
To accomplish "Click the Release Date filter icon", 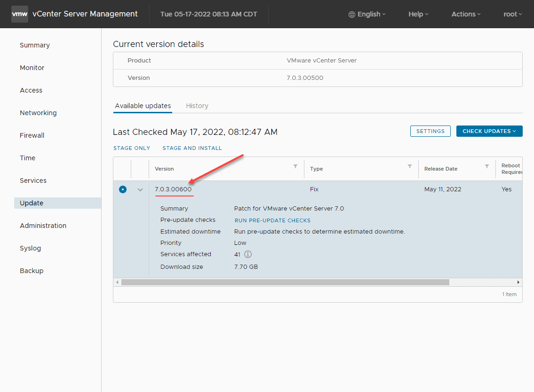I will 487,166.
